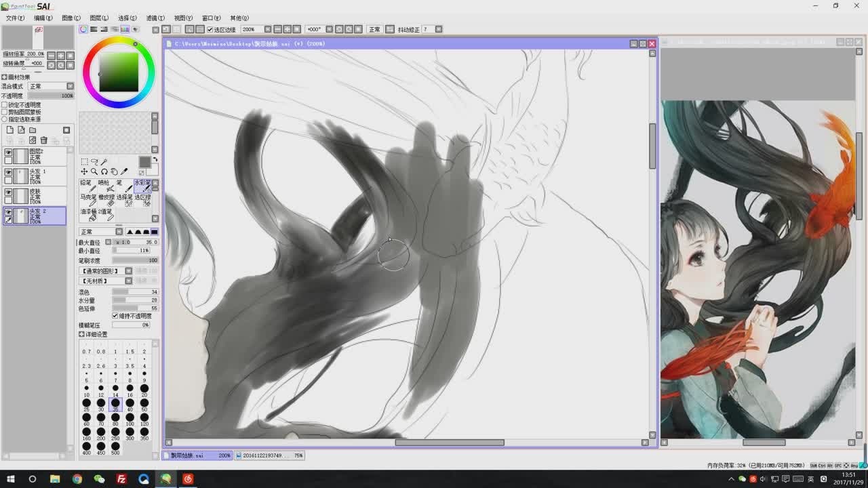Select the hand pan tool
Viewport: 868px width, 488px height.
tap(114, 172)
